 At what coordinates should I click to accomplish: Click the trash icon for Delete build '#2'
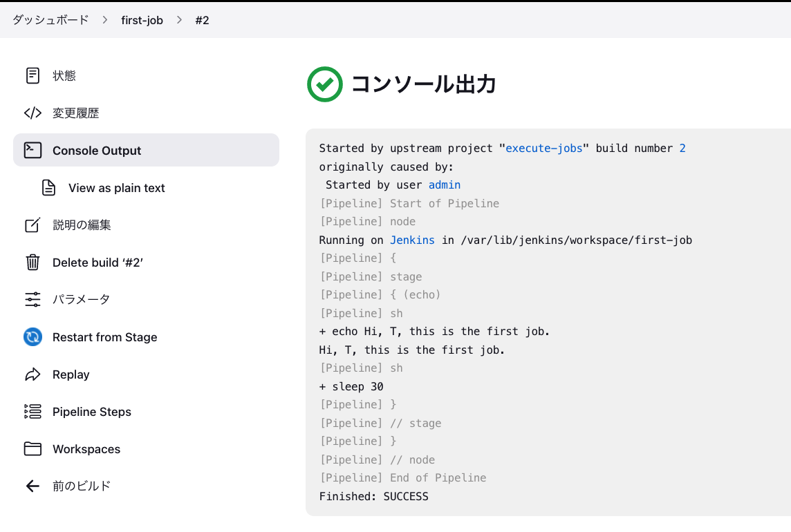32,262
